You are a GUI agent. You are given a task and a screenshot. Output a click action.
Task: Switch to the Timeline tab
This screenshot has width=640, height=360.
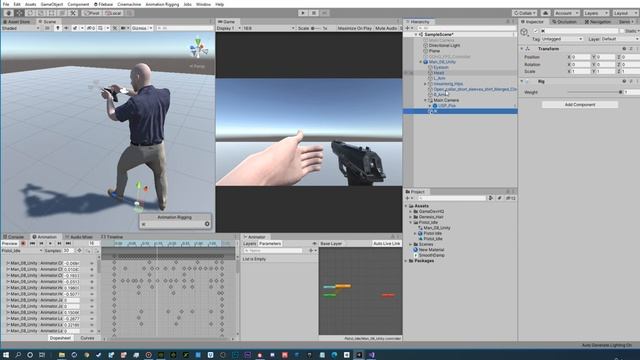tap(112, 237)
